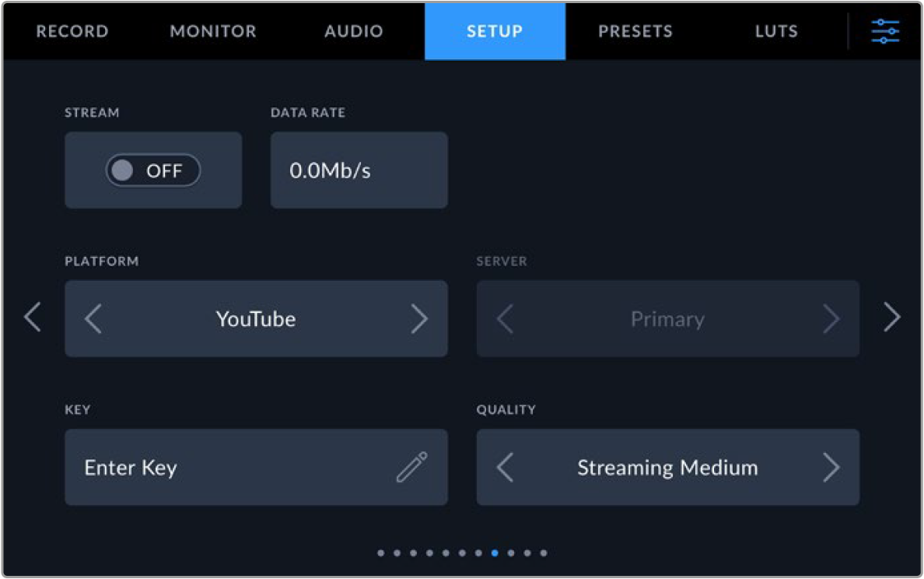Select the Setup tab

tap(495, 31)
